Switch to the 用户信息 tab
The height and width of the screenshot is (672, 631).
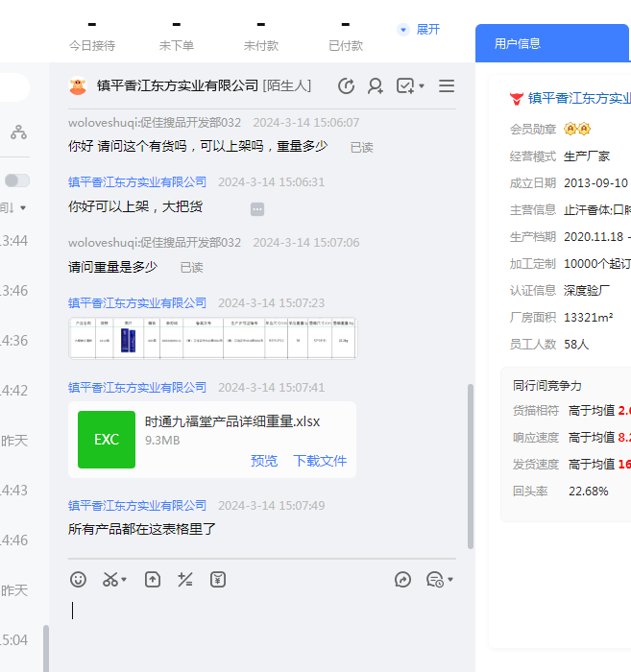[518, 43]
